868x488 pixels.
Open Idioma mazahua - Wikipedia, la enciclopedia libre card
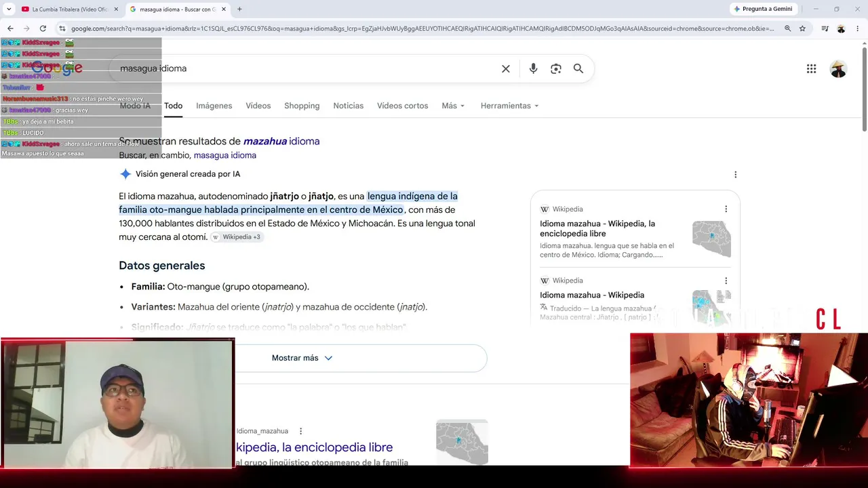pos(597,228)
